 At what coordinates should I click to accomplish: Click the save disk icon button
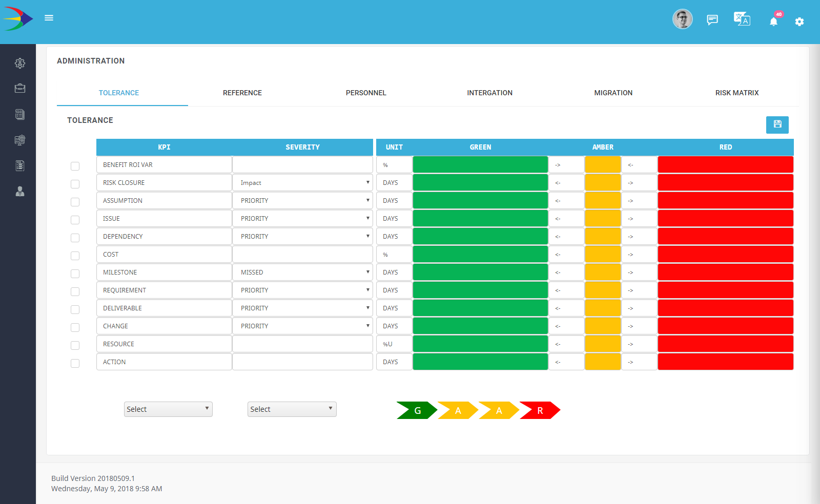tap(777, 124)
